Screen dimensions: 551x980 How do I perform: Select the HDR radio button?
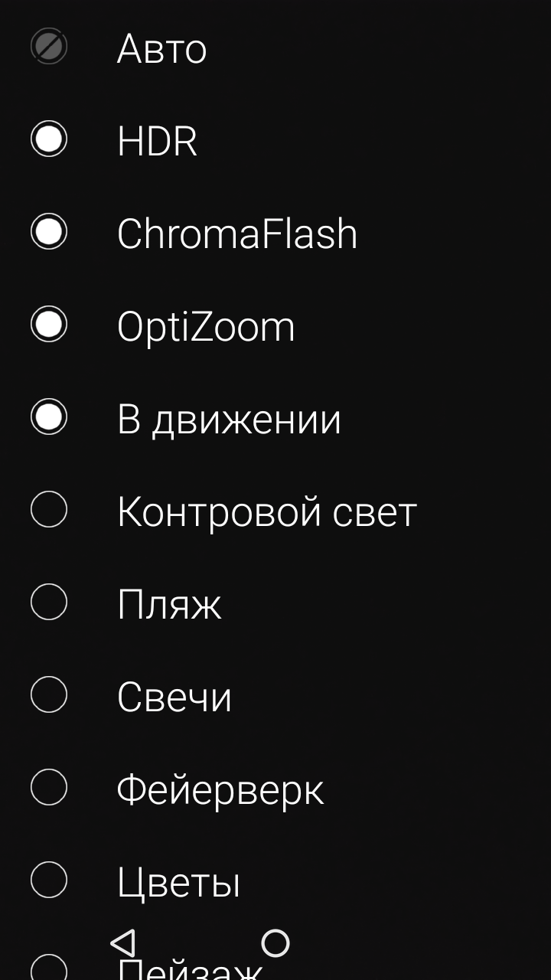click(x=49, y=139)
